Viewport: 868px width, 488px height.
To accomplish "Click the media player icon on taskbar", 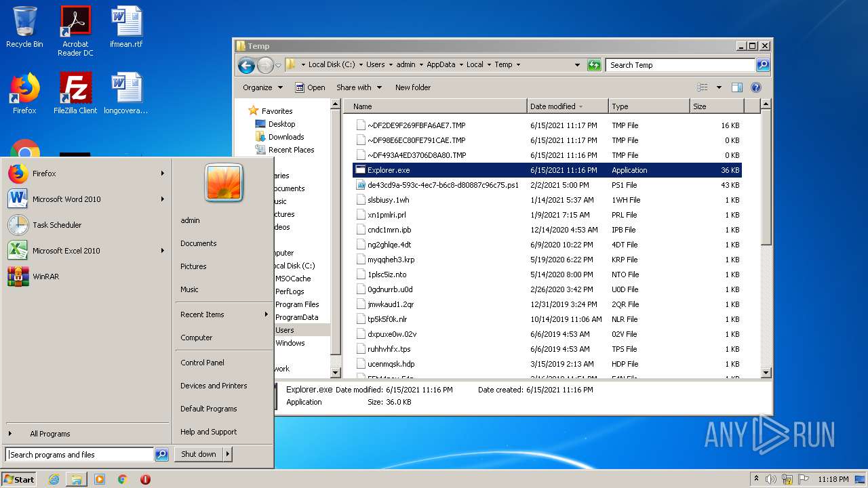I will (x=100, y=479).
